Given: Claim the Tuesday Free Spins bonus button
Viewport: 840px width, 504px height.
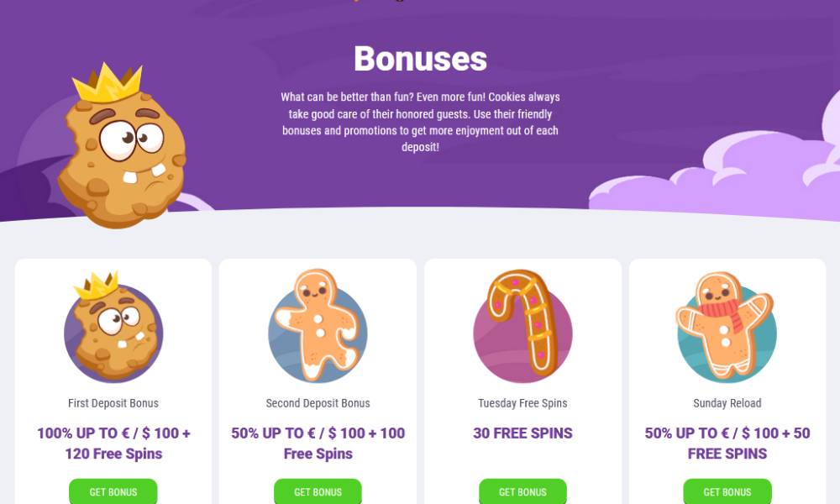Looking at the screenshot, I should (x=522, y=491).
